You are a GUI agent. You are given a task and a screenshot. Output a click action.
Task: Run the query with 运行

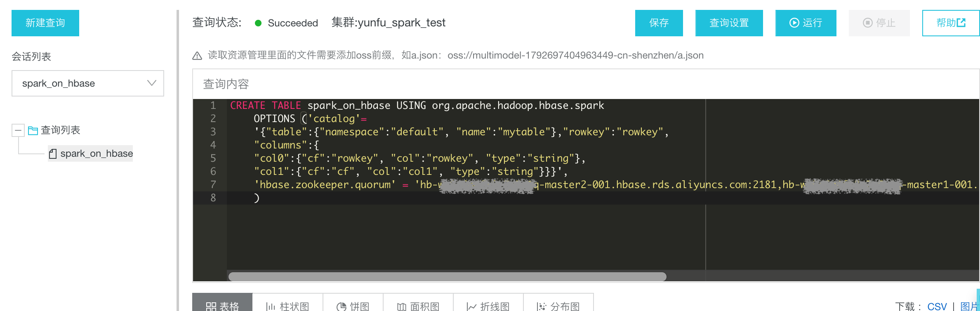[x=806, y=23]
